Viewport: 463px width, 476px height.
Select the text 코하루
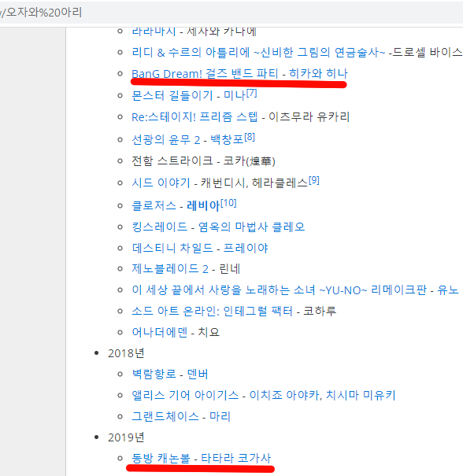coord(320,312)
